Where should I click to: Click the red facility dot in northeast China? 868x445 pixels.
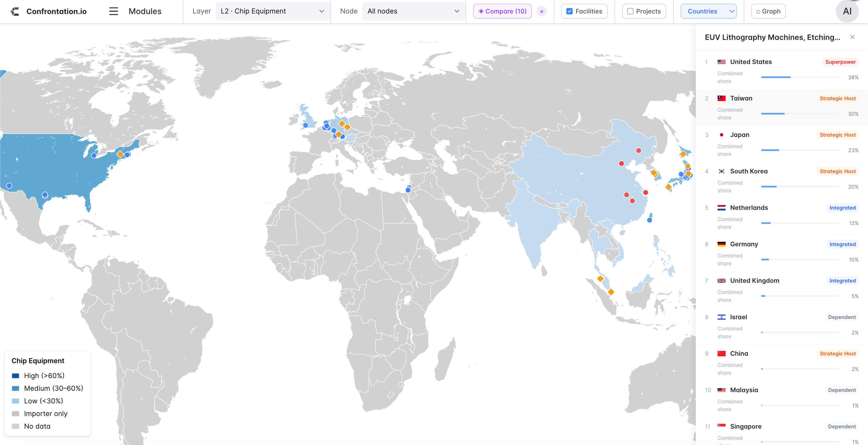click(639, 150)
